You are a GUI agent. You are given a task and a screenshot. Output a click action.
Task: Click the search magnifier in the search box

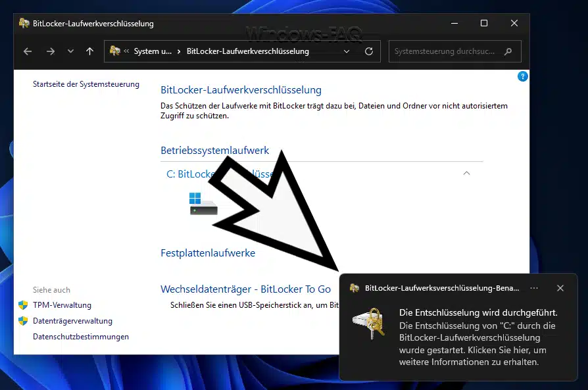pyautogui.click(x=506, y=51)
